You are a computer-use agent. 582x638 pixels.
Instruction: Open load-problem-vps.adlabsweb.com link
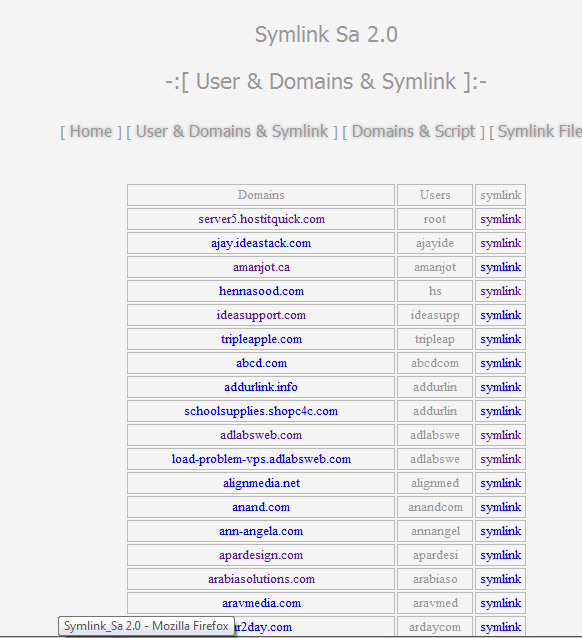[261, 459]
